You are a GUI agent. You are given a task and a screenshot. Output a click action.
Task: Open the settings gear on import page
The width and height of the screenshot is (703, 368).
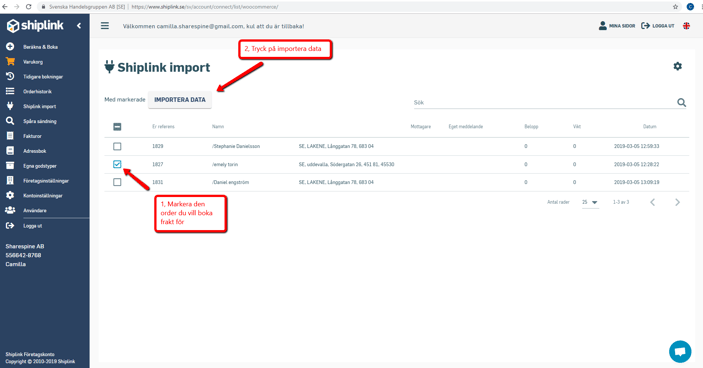pyautogui.click(x=677, y=66)
